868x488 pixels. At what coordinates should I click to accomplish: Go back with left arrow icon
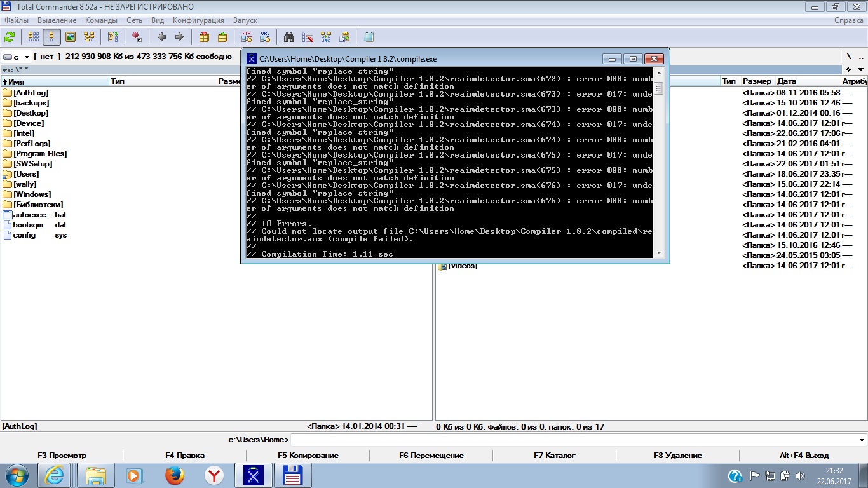tap(161, 37)
